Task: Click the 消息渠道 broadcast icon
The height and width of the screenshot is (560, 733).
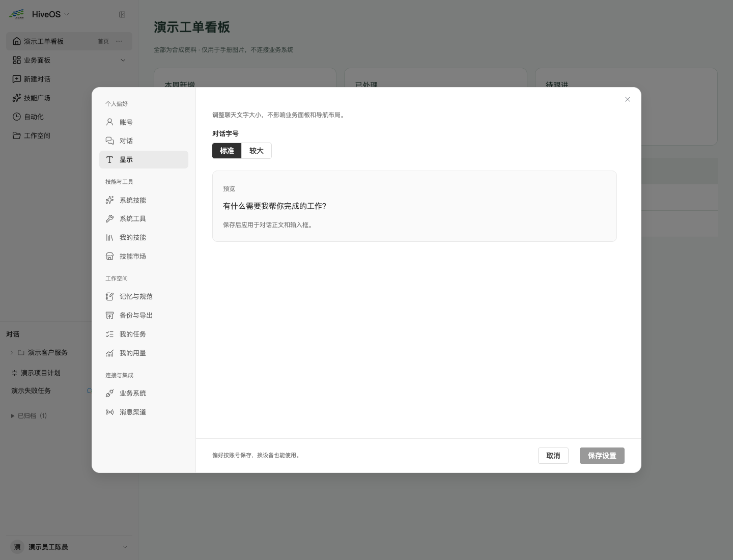Action: [x=109, y=412]
